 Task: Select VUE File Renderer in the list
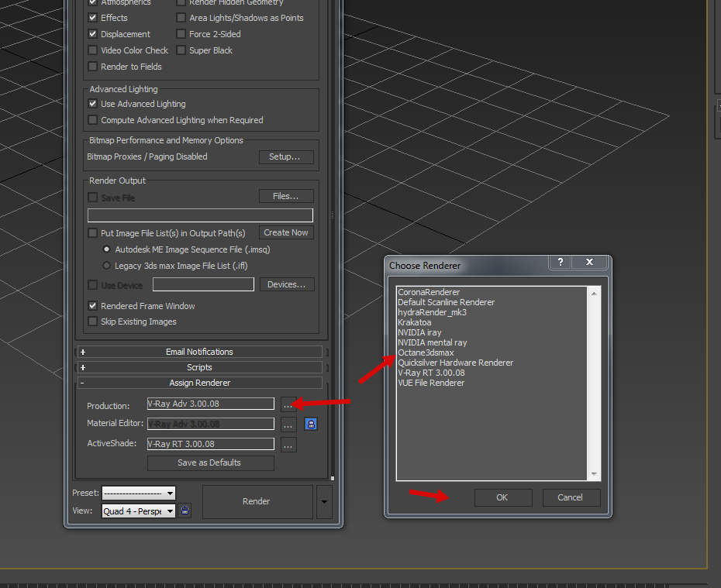point(431,383)
